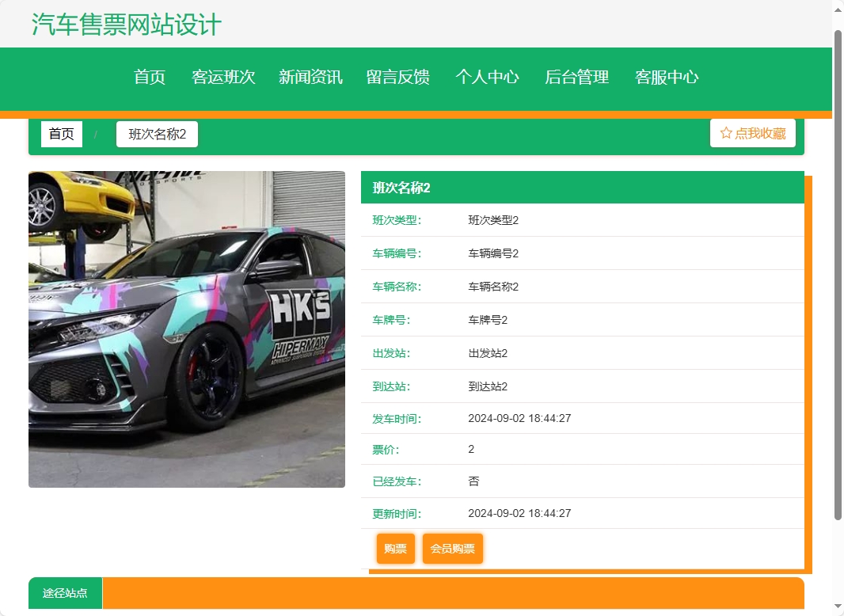This screenshot has height=616, width=844.
Task: Click 点我收藏 to favorite this route
Action: [x=758, y=133]
